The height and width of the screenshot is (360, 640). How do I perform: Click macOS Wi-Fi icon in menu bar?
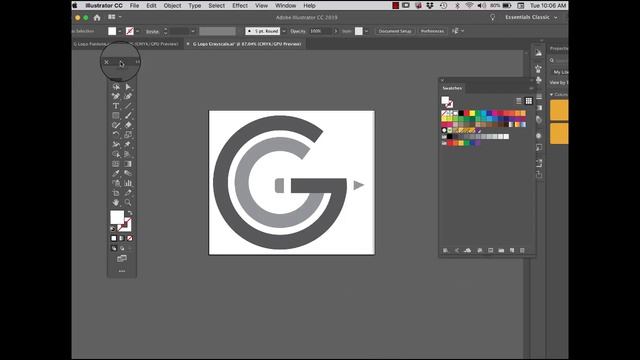pyautogui.click(x=469, y=6)
